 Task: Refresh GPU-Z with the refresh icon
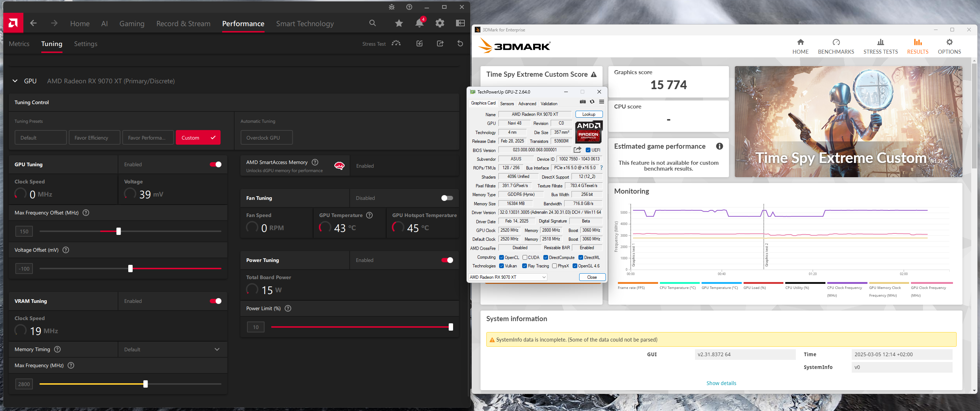592,102
